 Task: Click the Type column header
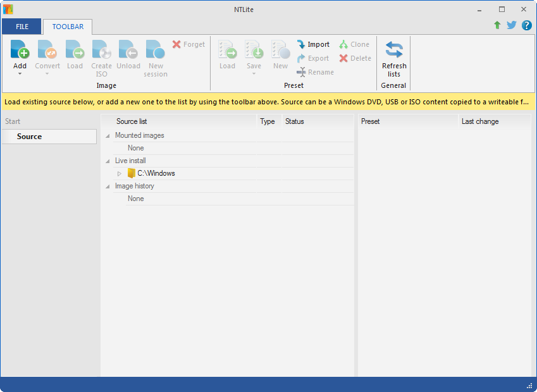tap(269, 121)
